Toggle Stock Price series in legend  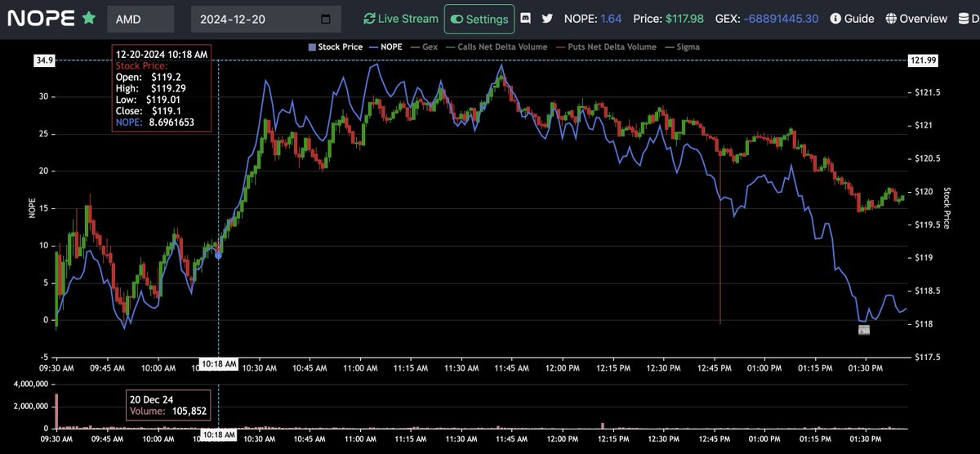point(335,47)
